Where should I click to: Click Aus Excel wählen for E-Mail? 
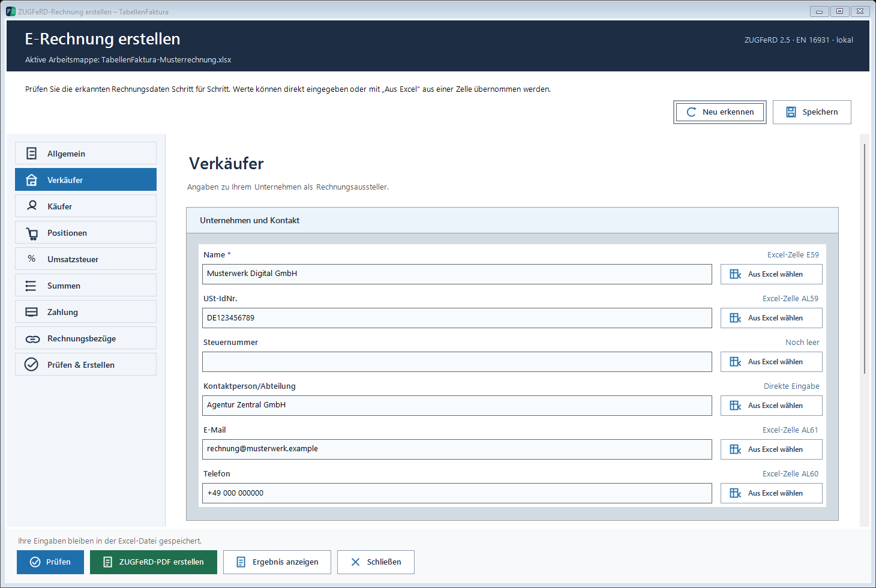click(772, 449)
